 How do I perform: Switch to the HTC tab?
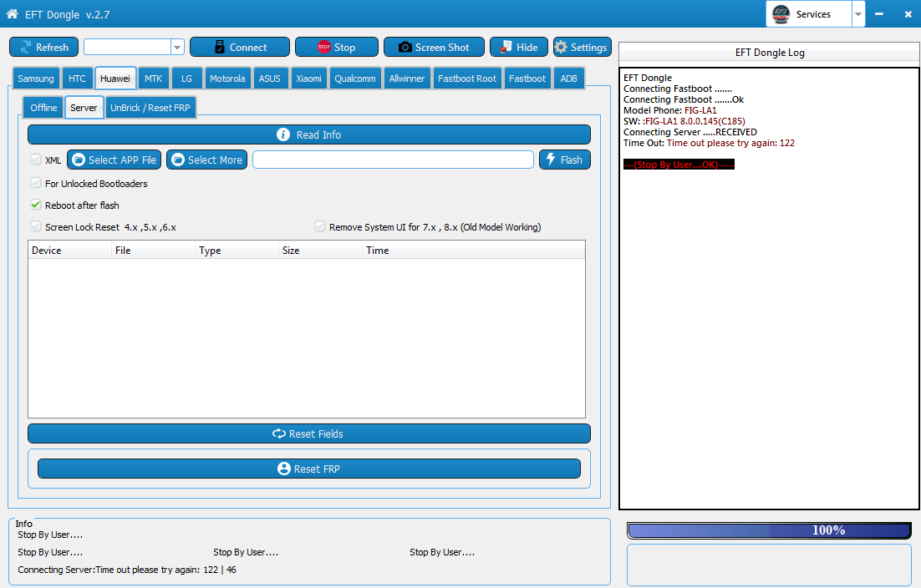77,79
